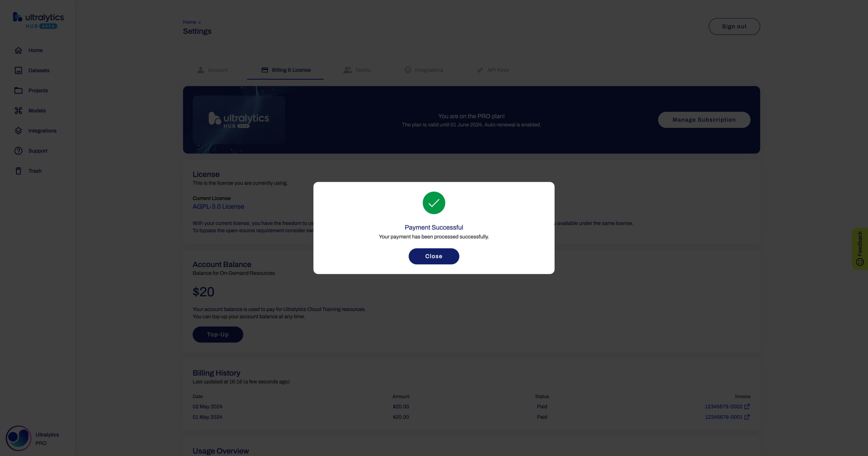Open the API Keys settings tab
The height and width of the screenshot is (456, 868).
498,69
